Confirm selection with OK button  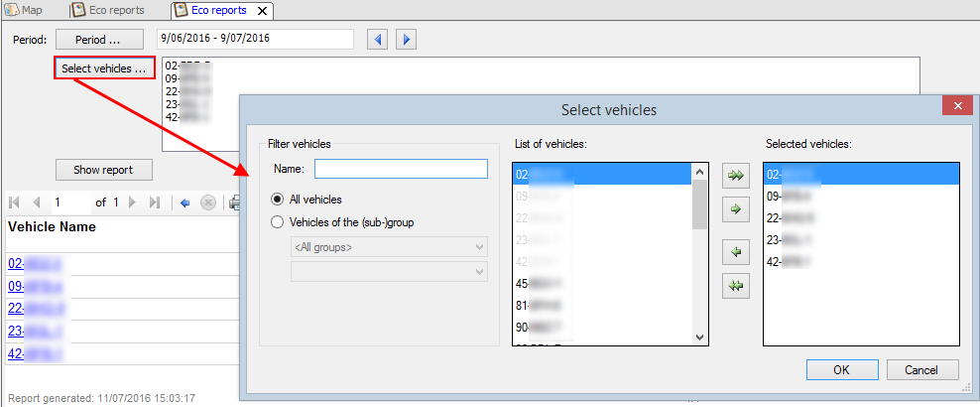[841, 369]
